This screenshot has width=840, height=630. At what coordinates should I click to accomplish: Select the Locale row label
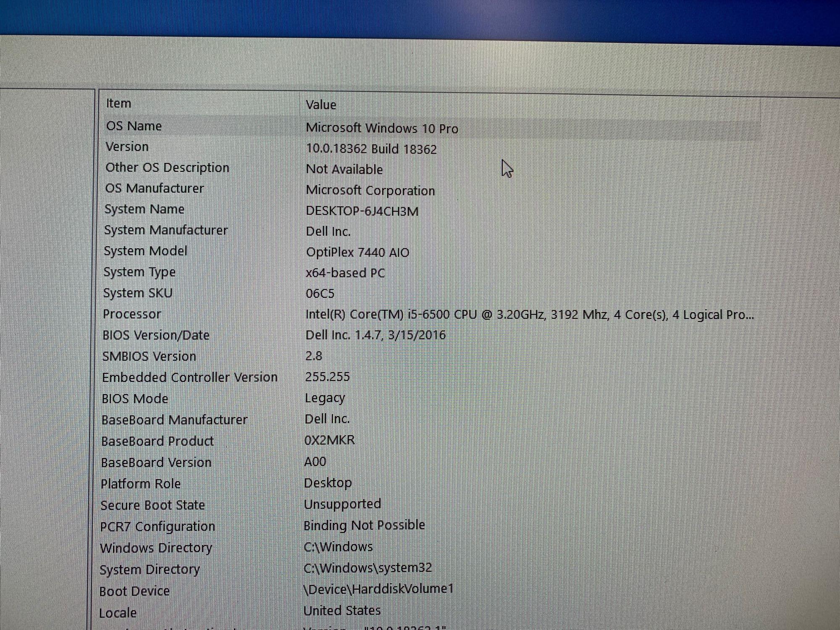[x=118, y=613]
